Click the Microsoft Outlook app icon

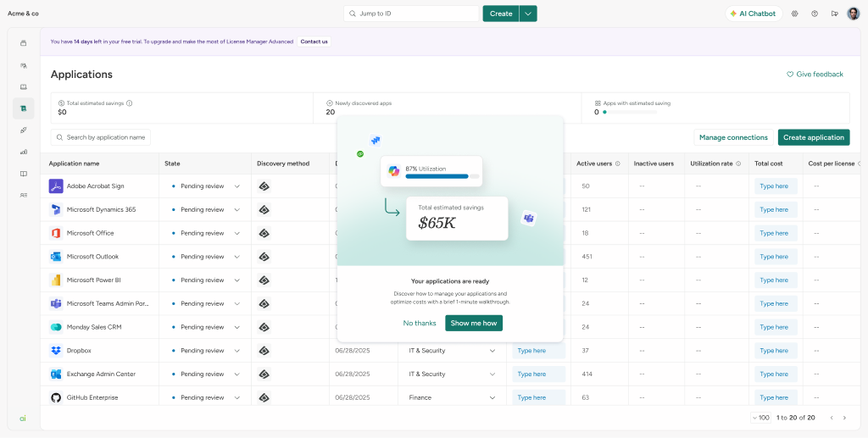[56, 257]
